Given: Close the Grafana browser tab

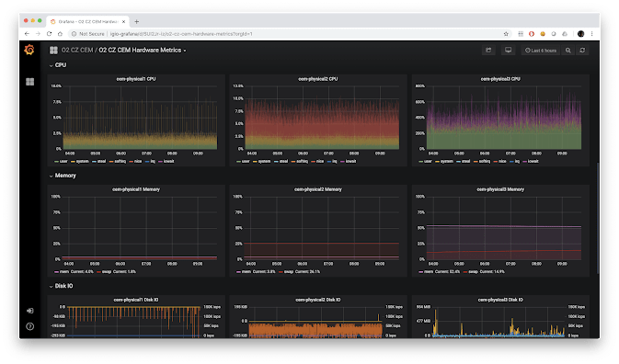Looking at the screenshot, I should pyautogui.click(x=123, y=22).
